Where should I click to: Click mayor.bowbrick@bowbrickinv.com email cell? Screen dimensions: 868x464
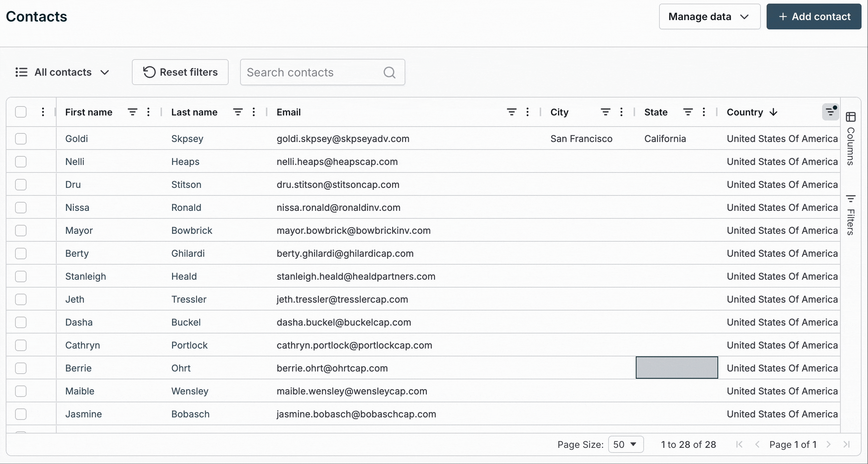pyautogui.click(x=354, y=231)
